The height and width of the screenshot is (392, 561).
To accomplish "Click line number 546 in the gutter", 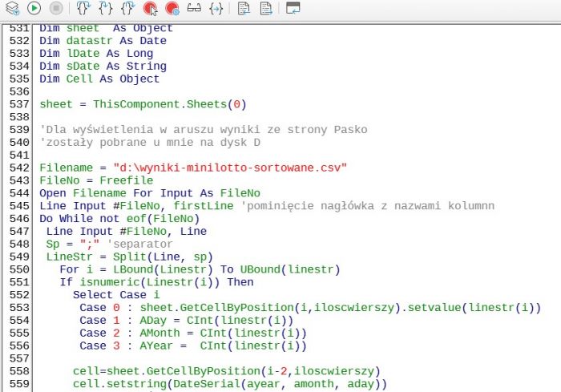I will tap(19, 218).
